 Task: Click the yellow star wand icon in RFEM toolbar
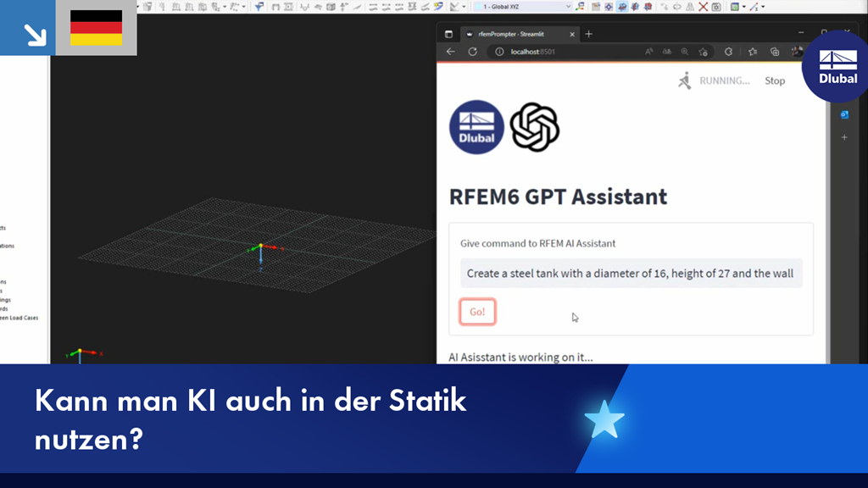coord(438,7)
